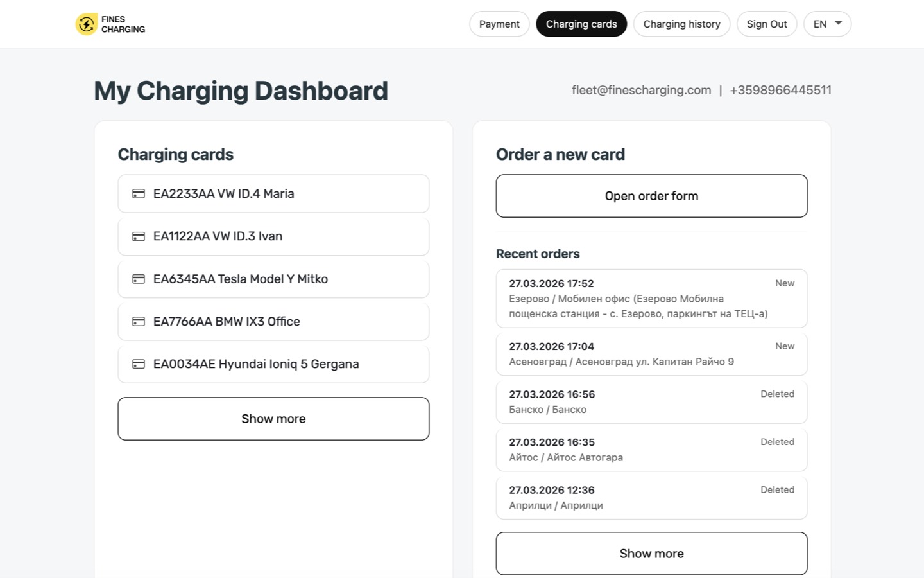Click the fleet@finescharging.com email address
The height and width of the screenshot is (578, 924).
click(641, 90)
